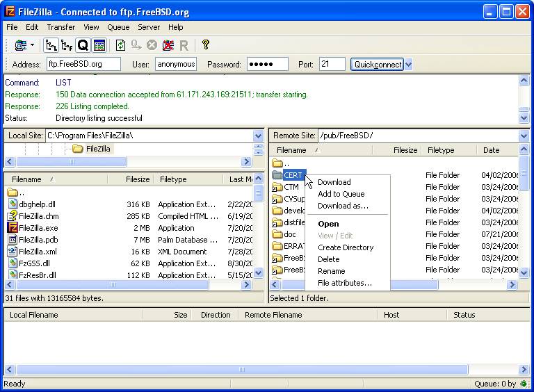Viewport: 534px width, 392px height.
Task: Select the FzGSS.dll file icon
Action: pyautogui.click(x=13, y=263)
